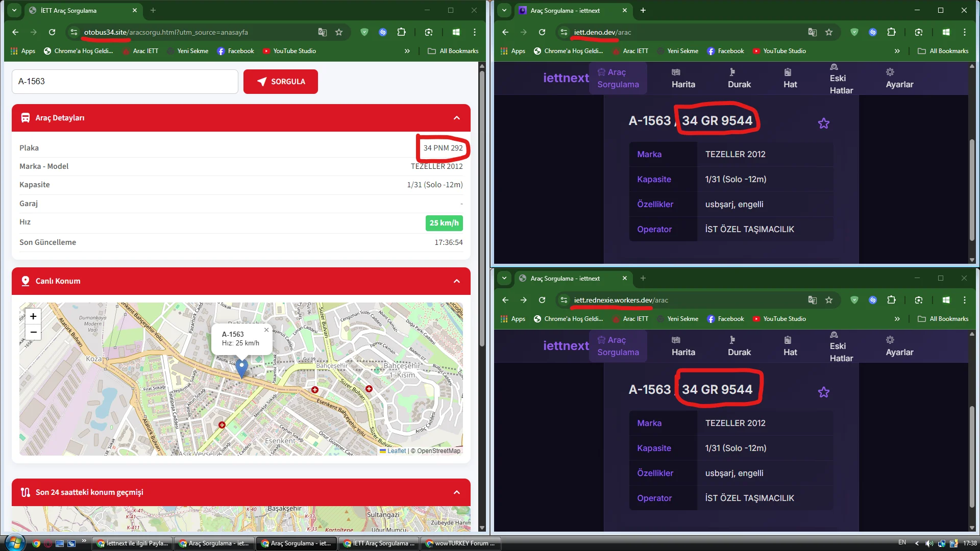Viewport: 980px width, 551px height.
Task: Reload the iett.deno.dev page
Action: click(542, 32)
